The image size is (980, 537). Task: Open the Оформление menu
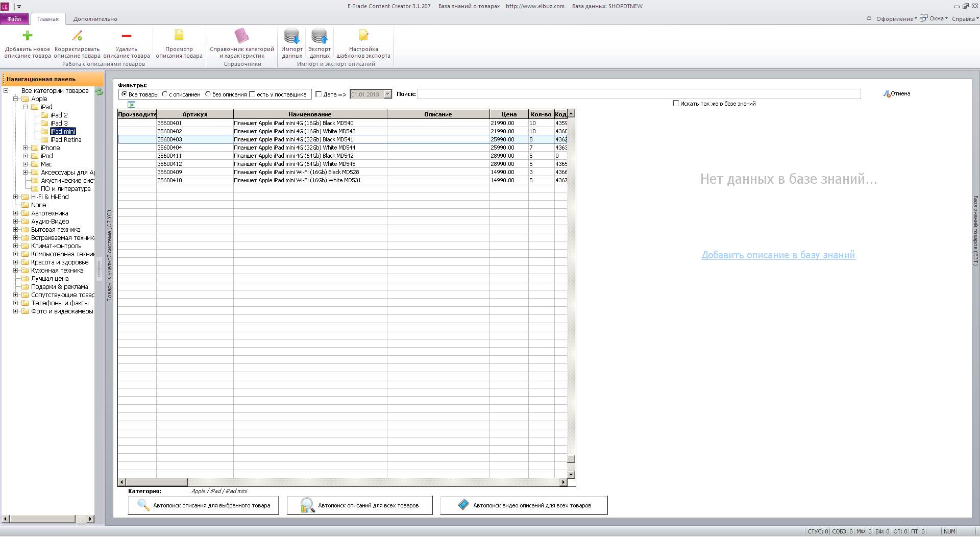coord(896,19)
